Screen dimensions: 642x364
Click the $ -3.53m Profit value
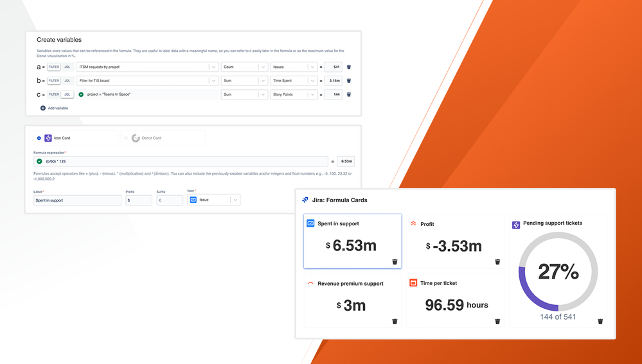454,246
